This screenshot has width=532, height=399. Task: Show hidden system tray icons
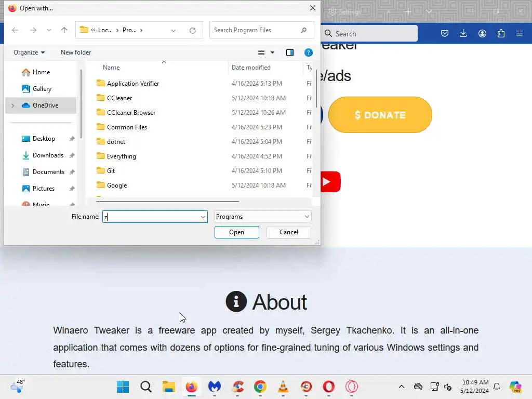click(402, 387)
